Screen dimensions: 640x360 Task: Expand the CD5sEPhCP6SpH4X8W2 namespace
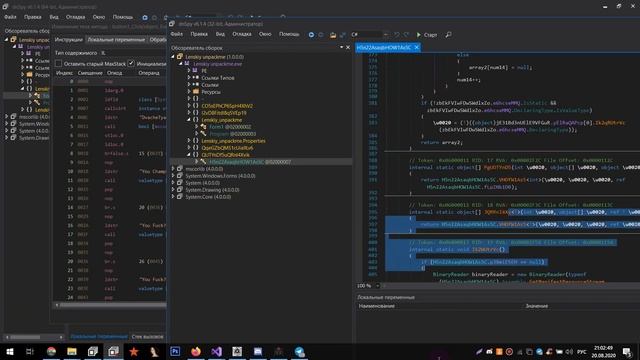(x=189, y=106)
